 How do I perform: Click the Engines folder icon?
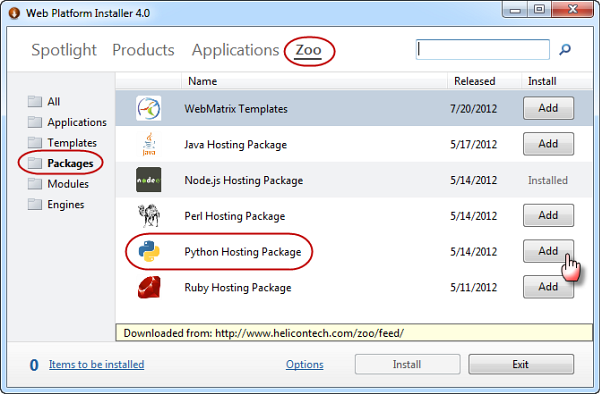pos(35,204)
